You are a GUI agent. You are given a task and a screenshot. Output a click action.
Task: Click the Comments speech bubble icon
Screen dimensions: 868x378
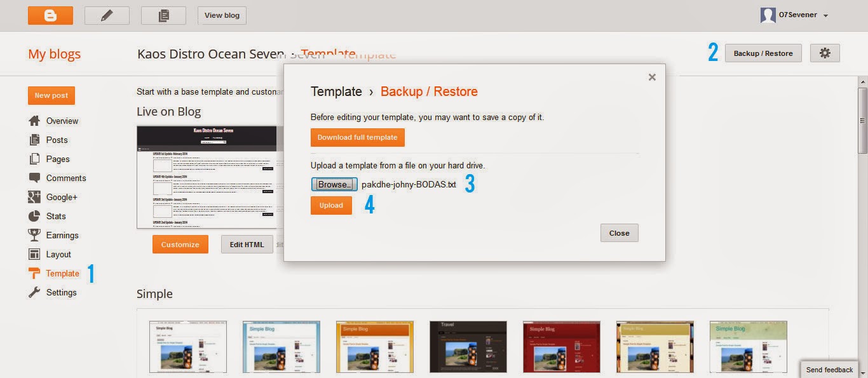click(34, 178)
